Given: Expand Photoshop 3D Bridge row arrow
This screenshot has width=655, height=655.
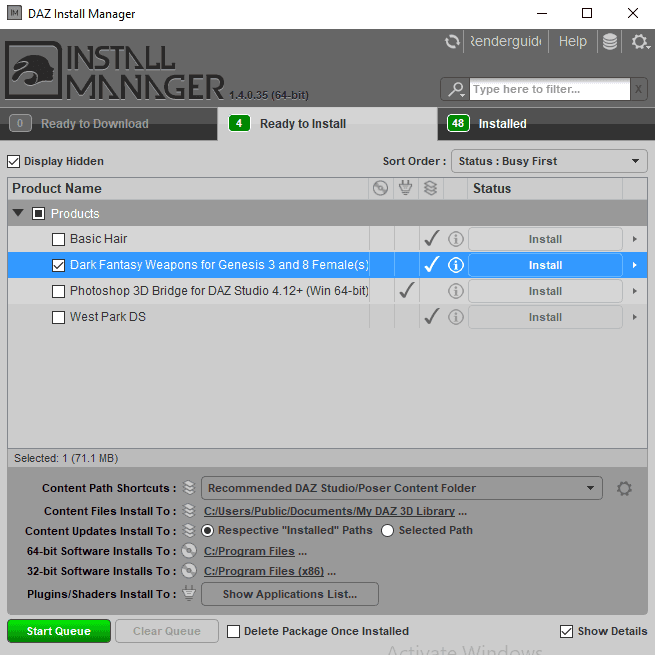Looking at the screenshot, I should coord(635,291).
